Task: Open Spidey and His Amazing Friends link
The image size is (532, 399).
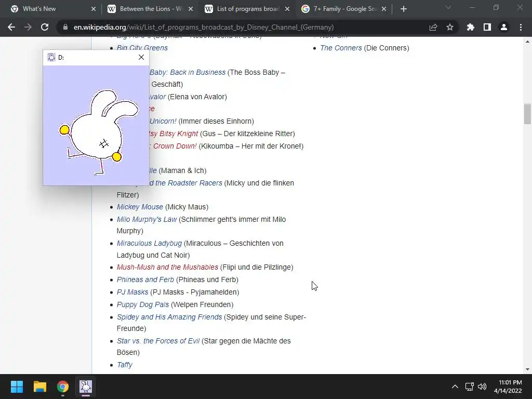Action: [x=169, y=317]
